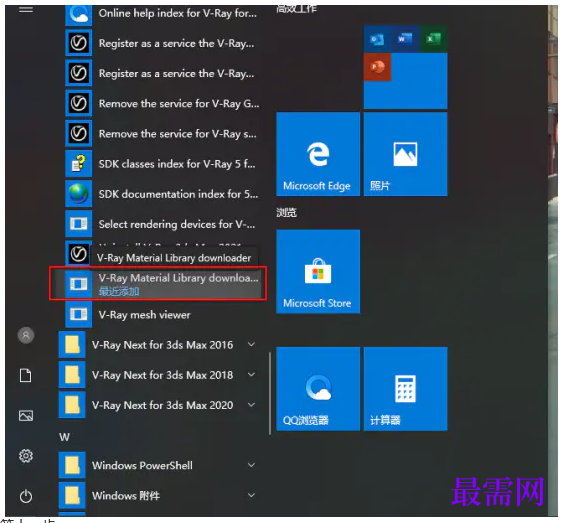Open PowerPoint from the Office tile group
This screenshot has height=523, width=563.
(x=377, y=67)
